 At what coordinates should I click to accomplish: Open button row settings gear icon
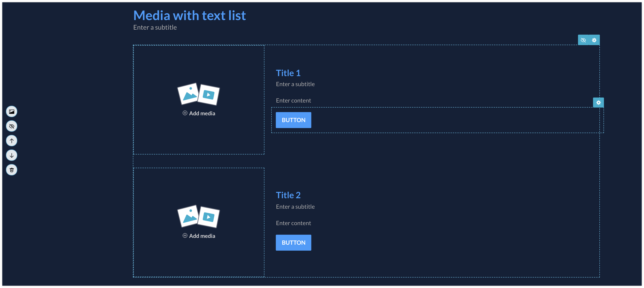598,102
